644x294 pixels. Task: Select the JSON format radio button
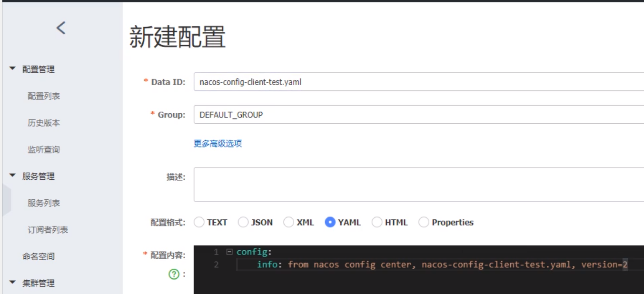coord(243,222)
